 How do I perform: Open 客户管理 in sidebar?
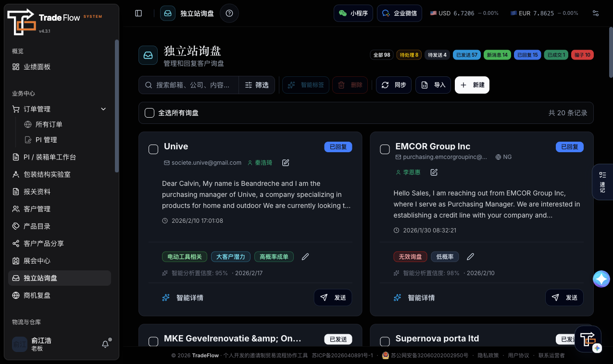[x=60, y=209]
